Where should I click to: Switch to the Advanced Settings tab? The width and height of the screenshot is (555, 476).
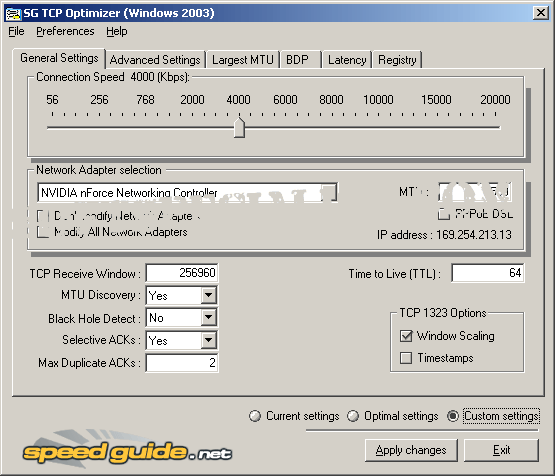point(155,59)
